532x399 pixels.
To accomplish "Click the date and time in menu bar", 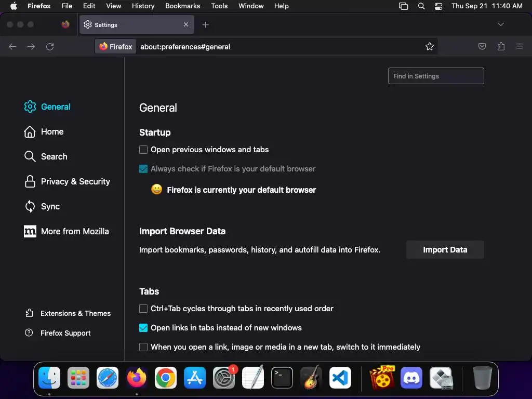I will [486, 6].
